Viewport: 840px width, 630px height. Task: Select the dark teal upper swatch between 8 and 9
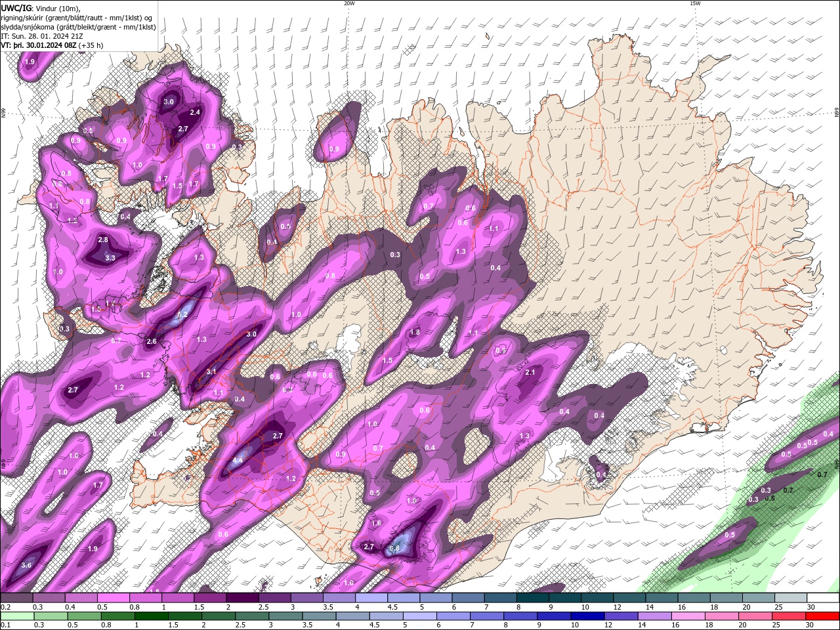tap(533, 598)
